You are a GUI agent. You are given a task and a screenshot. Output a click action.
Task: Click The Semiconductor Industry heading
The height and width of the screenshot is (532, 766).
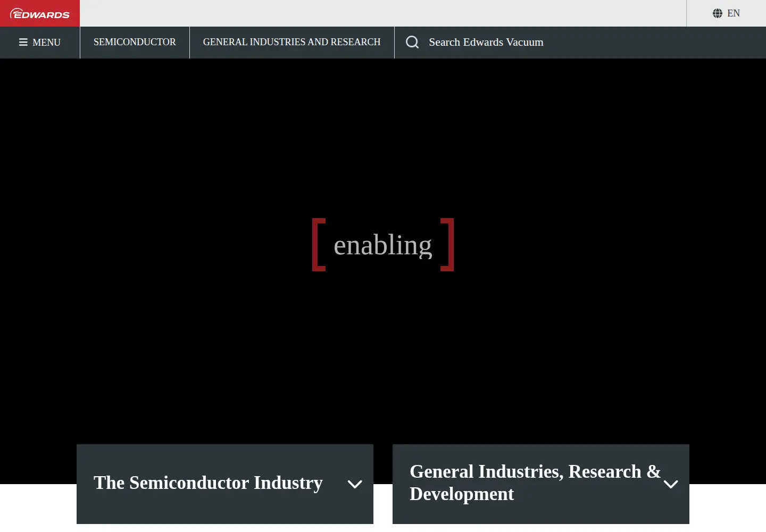[208, 483]
